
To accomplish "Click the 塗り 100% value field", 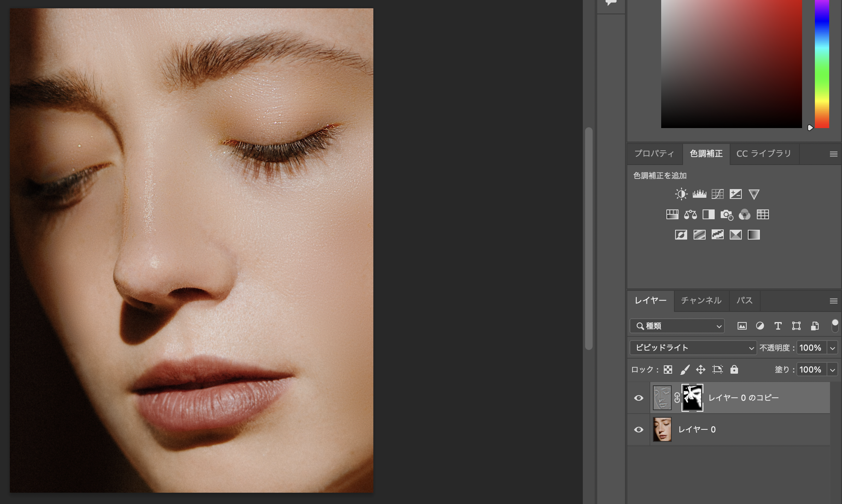I will point(812,370).
